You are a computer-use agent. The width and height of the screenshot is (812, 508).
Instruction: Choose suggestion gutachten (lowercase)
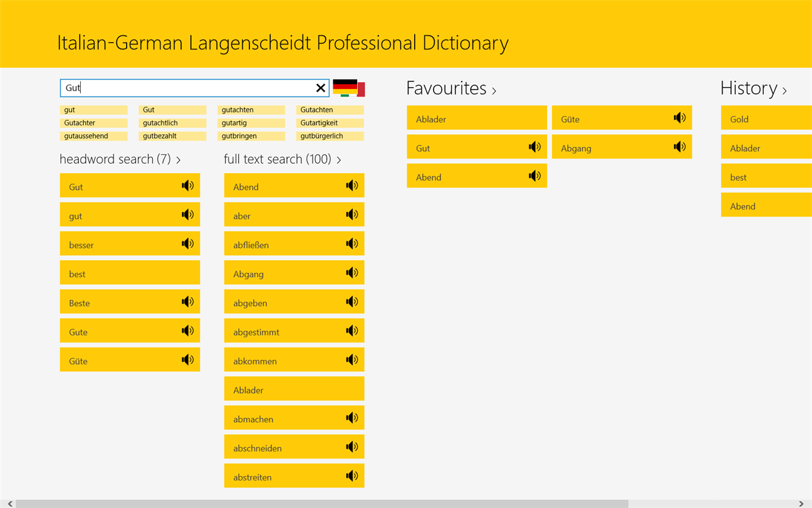(x=251, y=110)
